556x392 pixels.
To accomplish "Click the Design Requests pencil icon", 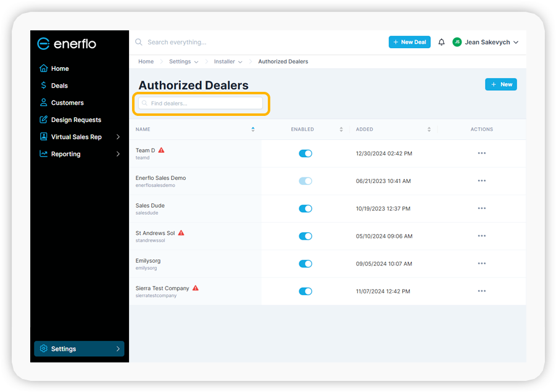I will point(44,120).
